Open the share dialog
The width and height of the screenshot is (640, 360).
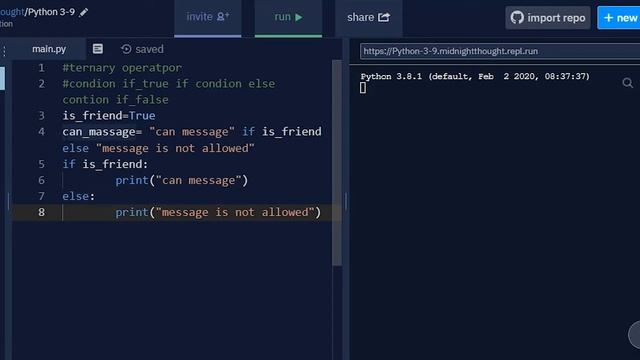[369, 17]
